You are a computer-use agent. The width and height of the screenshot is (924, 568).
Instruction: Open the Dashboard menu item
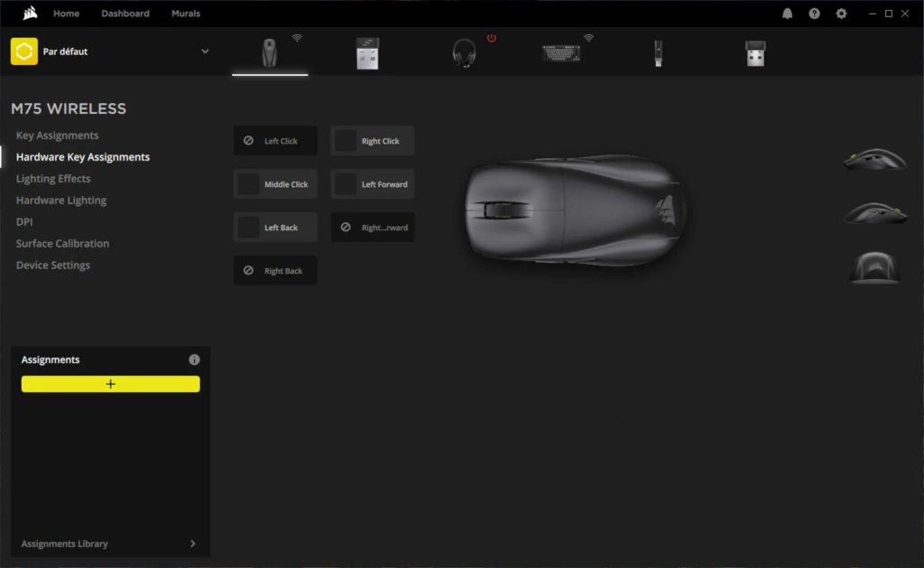click(x=125, y=14)
